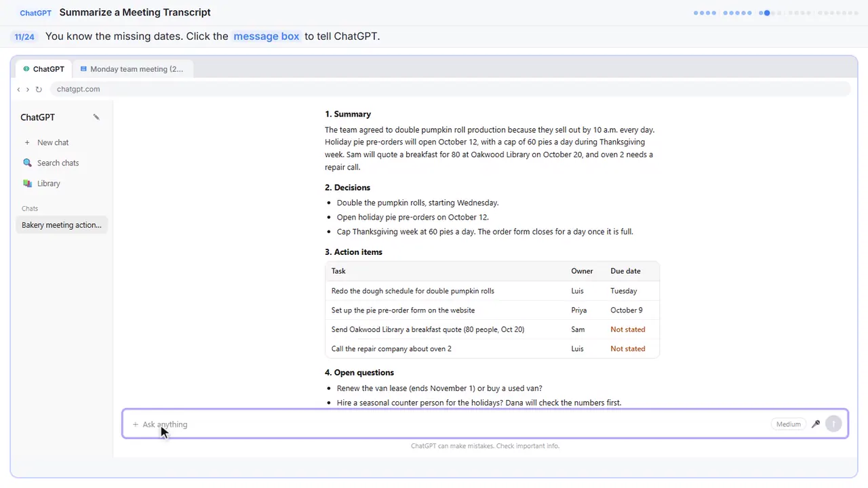Click the 4. Open questions heading
Image resolution: width=868 pixels, height=488 pixels.
[359, 373]
